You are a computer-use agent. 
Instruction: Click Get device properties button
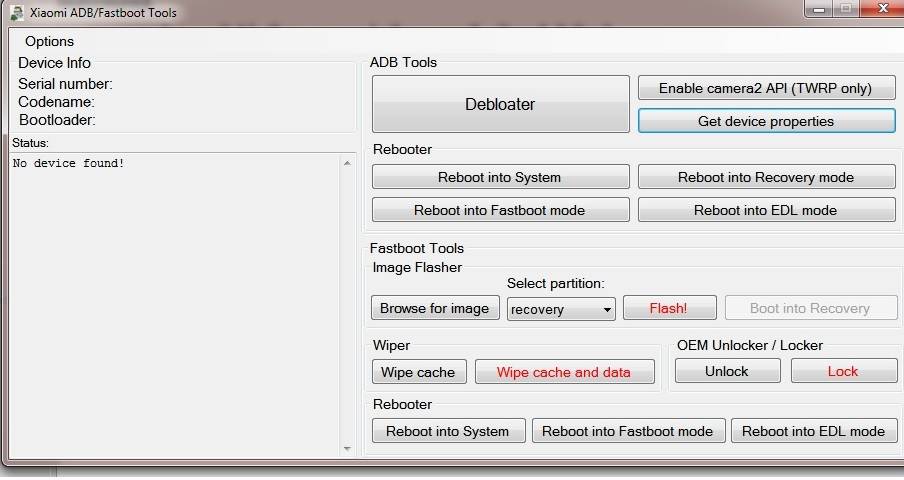coord(766,121)
